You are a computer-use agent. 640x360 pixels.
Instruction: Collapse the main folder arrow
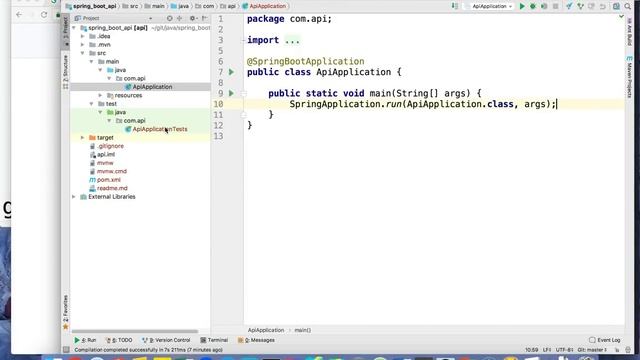92,62
